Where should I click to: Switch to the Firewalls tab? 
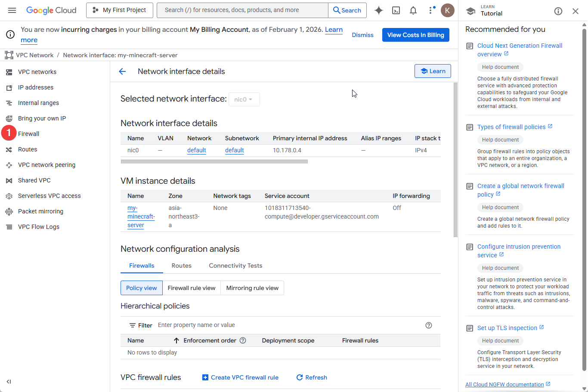[x=142, y=265]
